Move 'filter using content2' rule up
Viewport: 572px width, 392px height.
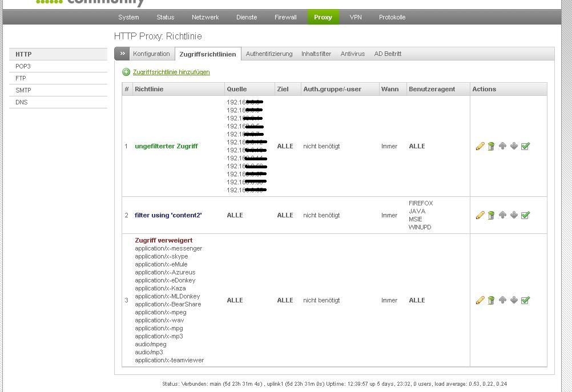tap(502, 215)
